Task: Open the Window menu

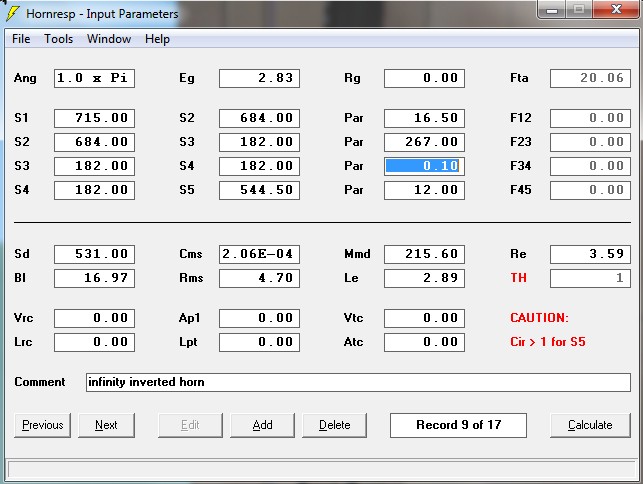Action: click(x=109, y=39)
